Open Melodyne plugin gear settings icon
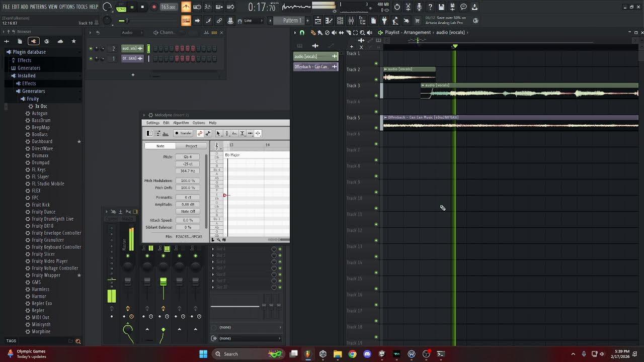Image resolution: width=644 pixels, height=362 pixels. point(150,115)
